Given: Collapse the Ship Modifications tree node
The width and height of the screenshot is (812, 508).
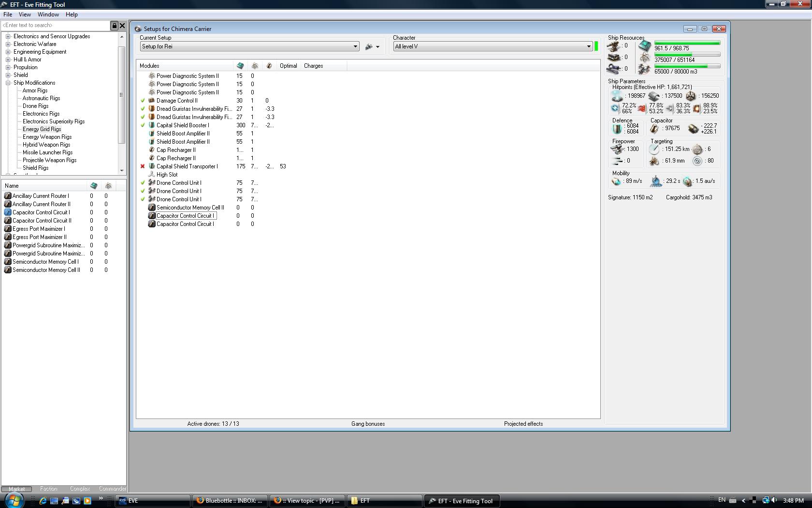Looking at the screenshot, I should coord(8,83).
